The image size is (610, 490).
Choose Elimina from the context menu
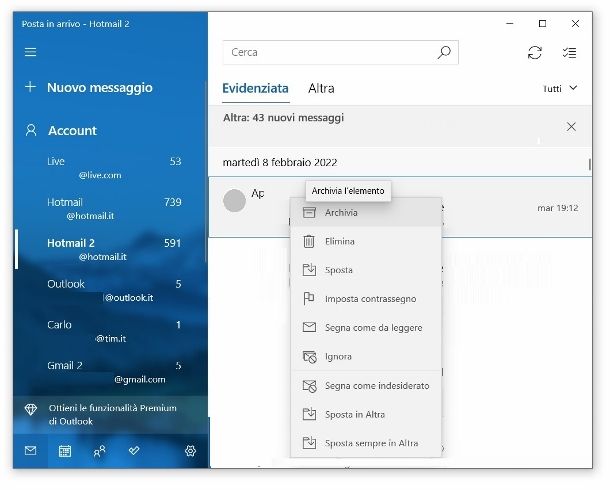[366, 242]
